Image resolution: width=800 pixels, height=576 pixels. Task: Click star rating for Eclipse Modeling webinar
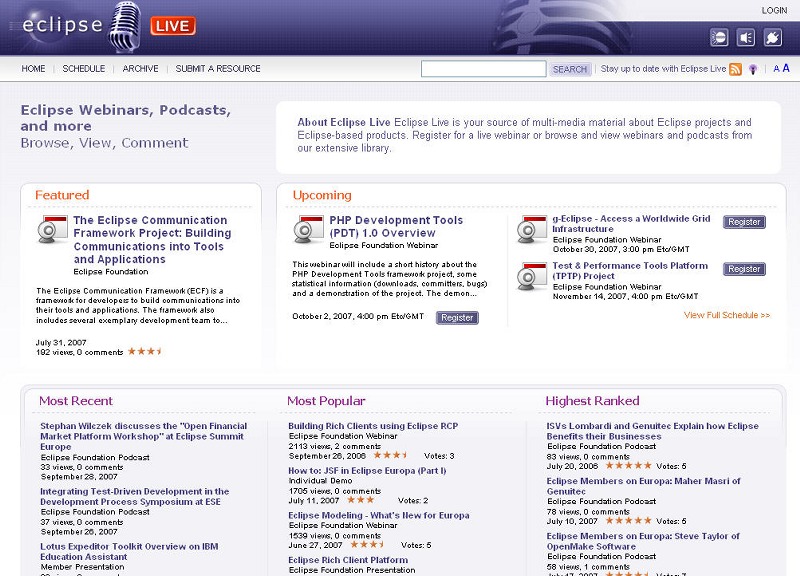tap(367, 545)
